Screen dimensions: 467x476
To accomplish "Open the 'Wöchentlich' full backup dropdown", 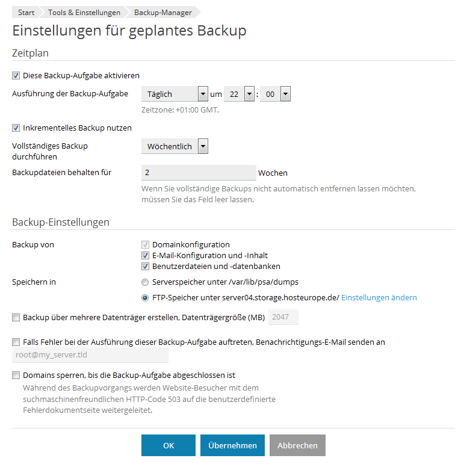I will pyautogui.click(x=175, y=146).
